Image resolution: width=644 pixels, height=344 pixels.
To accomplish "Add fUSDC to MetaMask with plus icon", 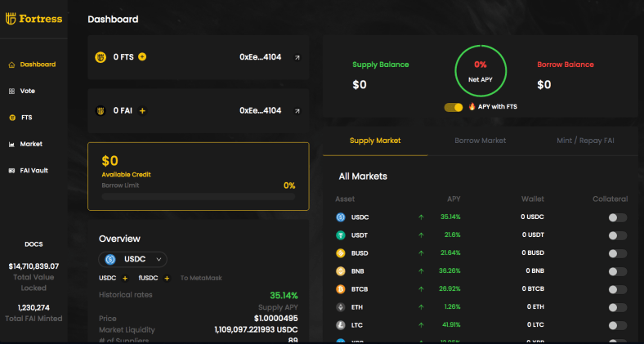I will pyautogui.click(x=167, y=279).
